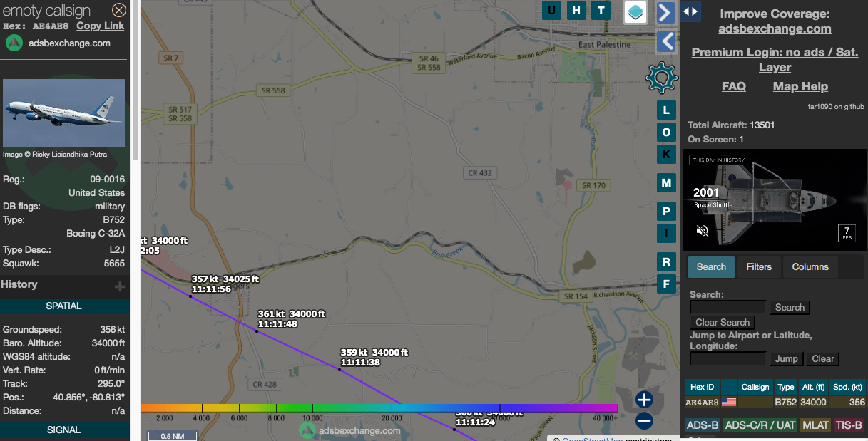The image size is (868, 441).
Task: Open This Day in History video thumbnail
Action: [775, 200]
